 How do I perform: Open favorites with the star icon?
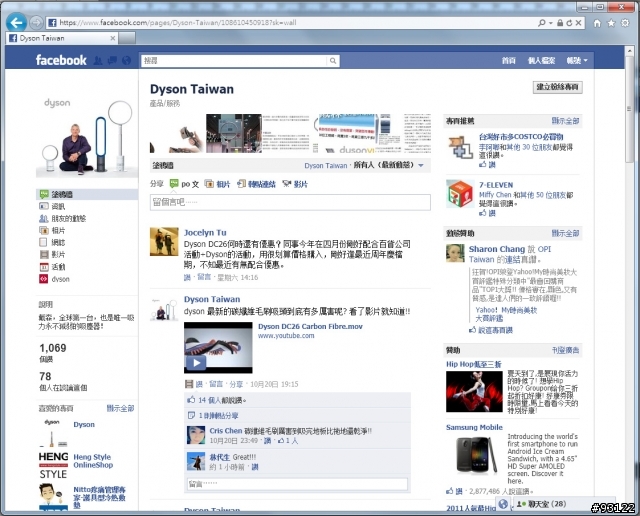[611, 23]
